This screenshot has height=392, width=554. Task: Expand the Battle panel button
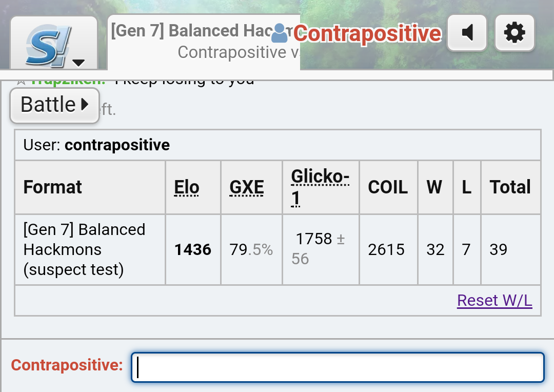[x=54, y=105]
